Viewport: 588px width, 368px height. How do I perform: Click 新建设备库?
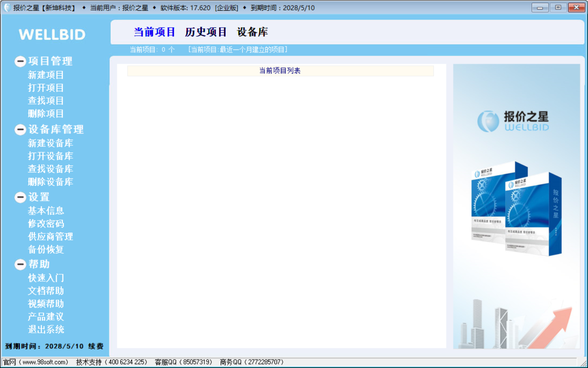[x=51, y=143]
